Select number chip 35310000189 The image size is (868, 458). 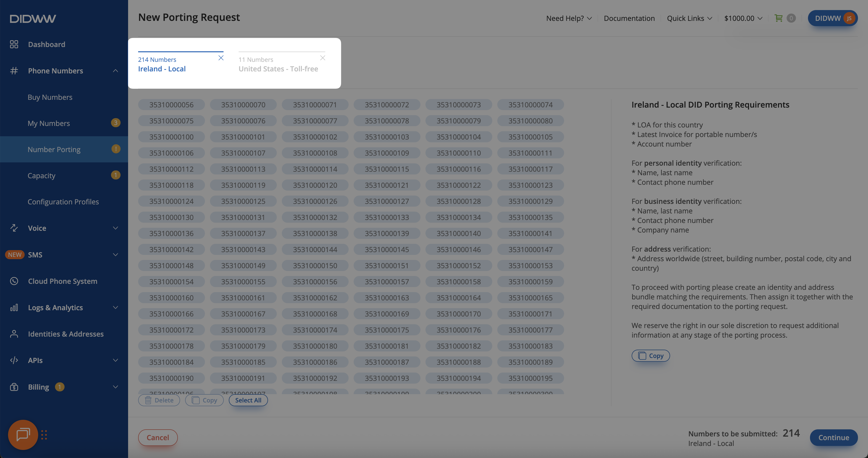(x=530, y=362)
